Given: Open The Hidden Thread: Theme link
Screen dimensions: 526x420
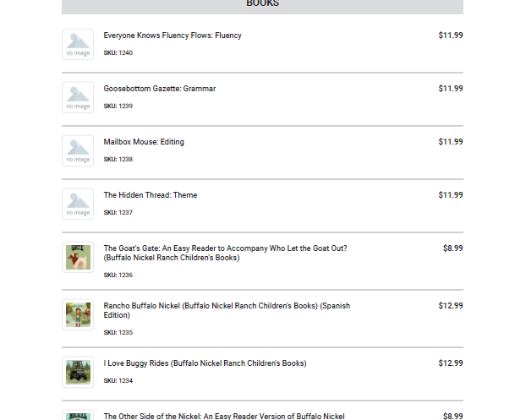Looking at the screenshot, I should pyautogui.click(x=151, y=195).
